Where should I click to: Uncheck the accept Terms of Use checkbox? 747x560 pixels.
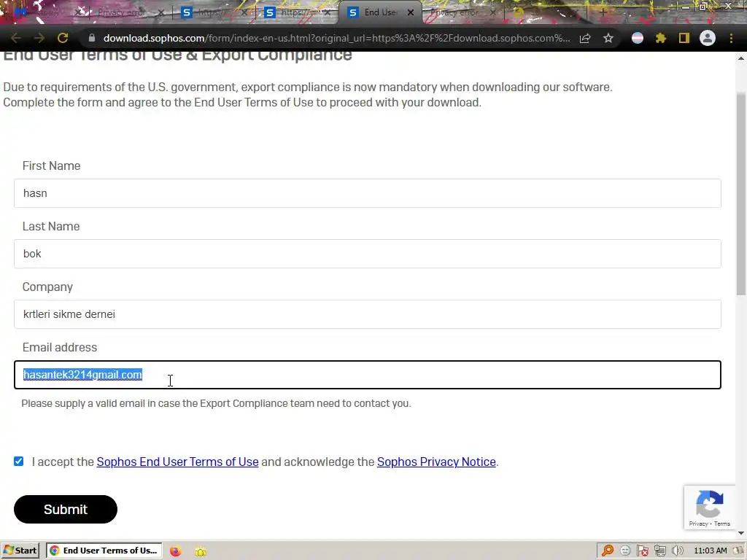point(18,461)
